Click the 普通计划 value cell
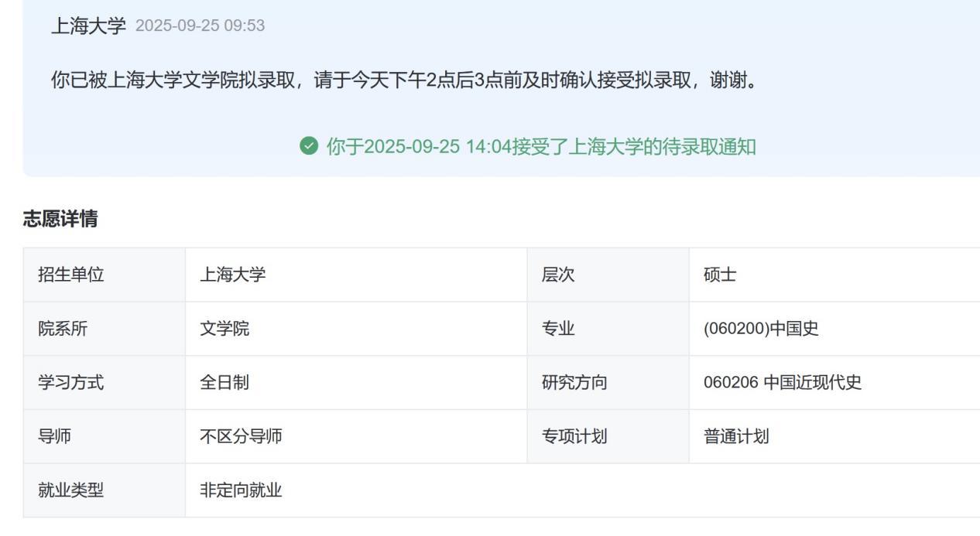 (x=834, y=437)
